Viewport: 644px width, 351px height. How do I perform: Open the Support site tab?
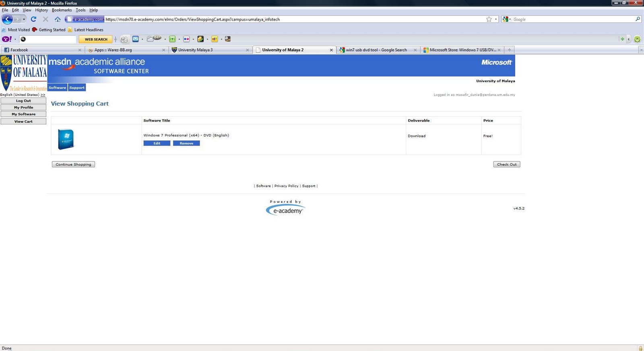[x=77, y=87]
